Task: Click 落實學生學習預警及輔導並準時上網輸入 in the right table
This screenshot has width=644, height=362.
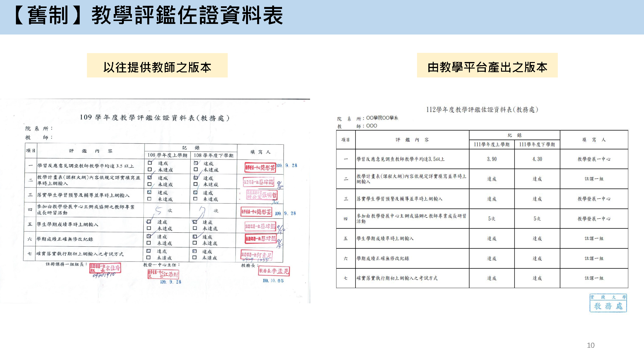Action: 399,199
